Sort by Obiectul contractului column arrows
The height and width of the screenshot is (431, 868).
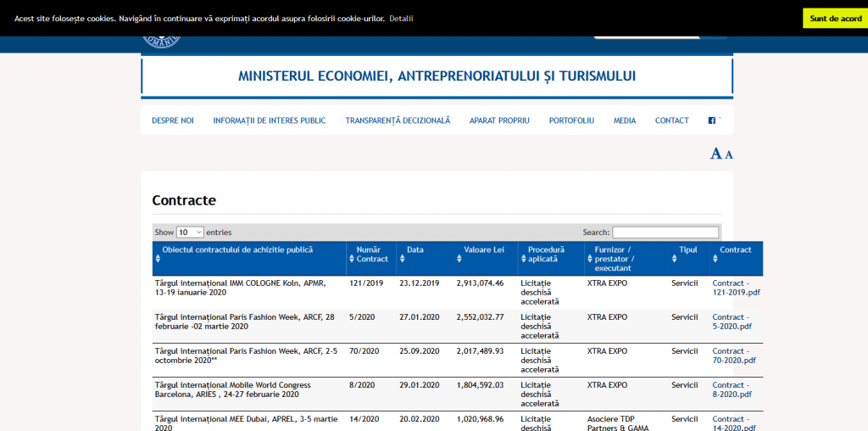tap(158, 259)
